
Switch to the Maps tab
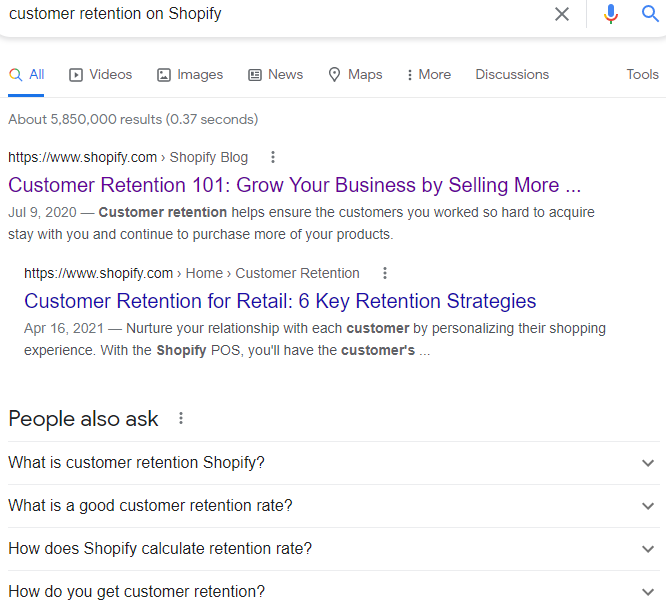pyautogui.click(x=356, y=75)
